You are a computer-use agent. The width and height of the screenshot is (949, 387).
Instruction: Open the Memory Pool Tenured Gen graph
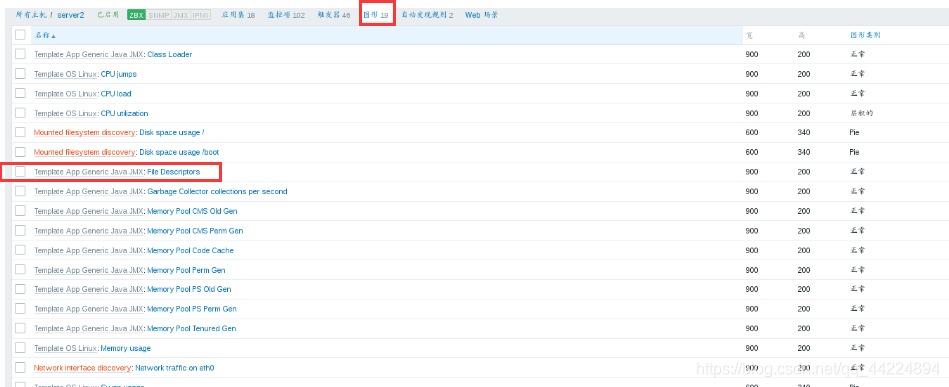[191, 328]
